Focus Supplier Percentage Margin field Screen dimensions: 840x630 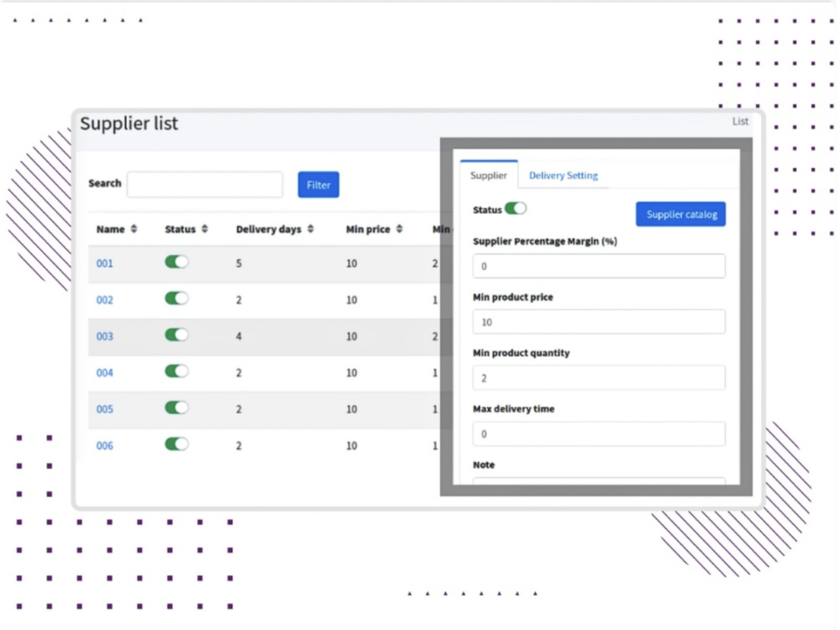pos(600,266)
